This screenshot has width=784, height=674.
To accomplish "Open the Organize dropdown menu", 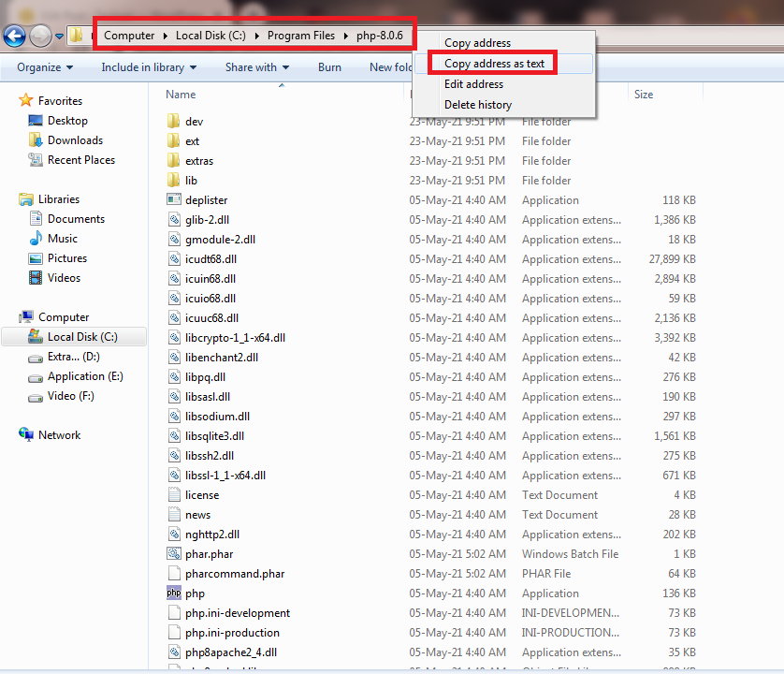I will point(45,67).
